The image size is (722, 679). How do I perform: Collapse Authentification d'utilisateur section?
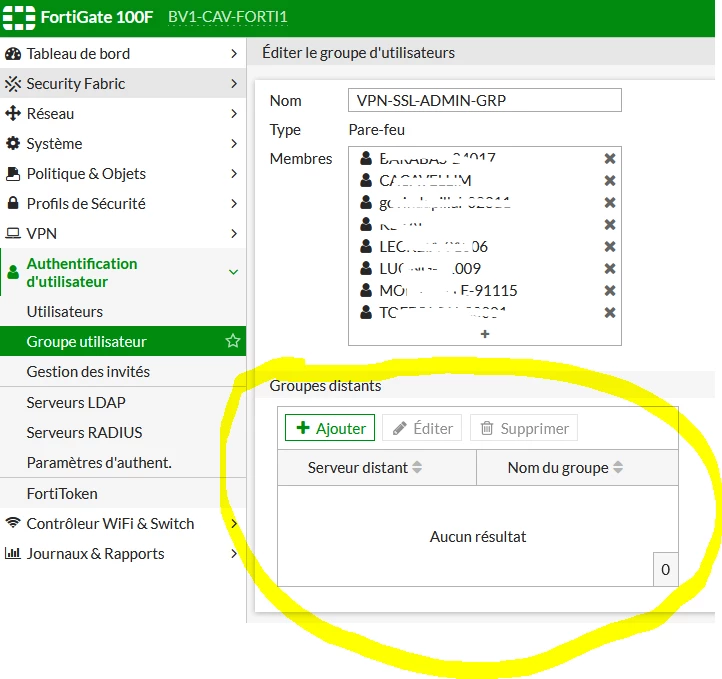[x=234, y=272]
